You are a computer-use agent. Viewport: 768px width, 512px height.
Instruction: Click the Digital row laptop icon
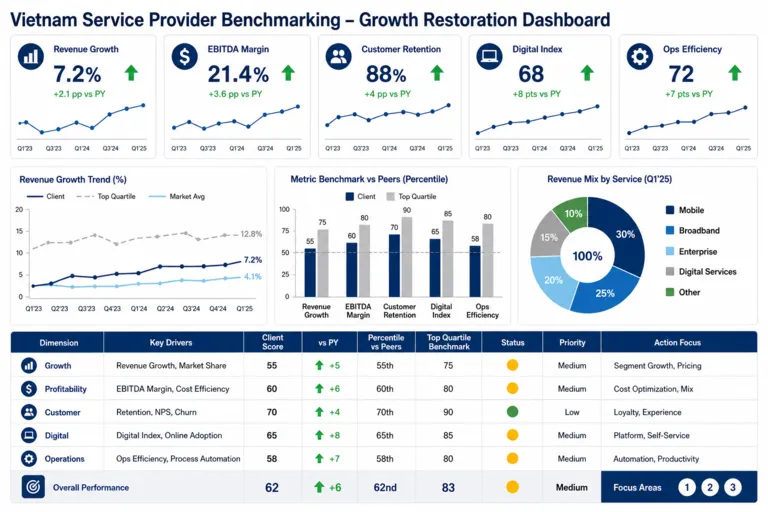[29, 435]
